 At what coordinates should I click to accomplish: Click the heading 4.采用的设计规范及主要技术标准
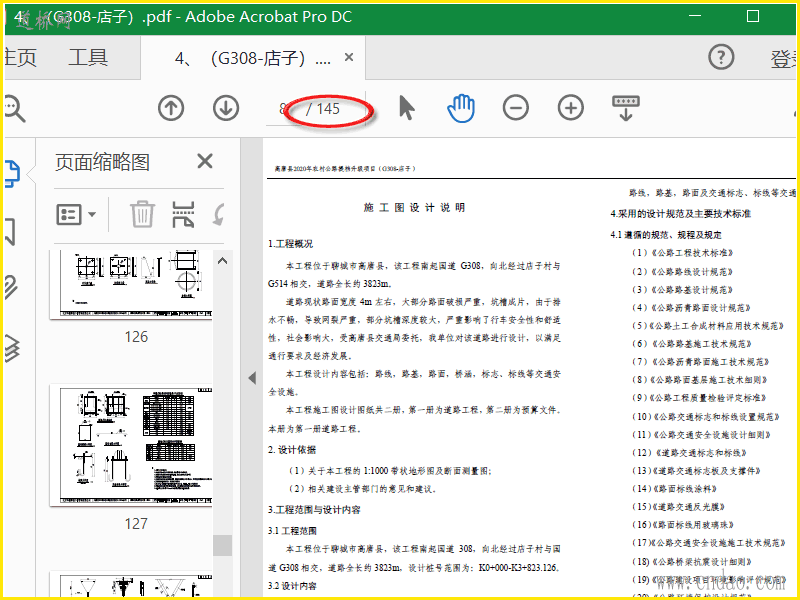(681, 214)
